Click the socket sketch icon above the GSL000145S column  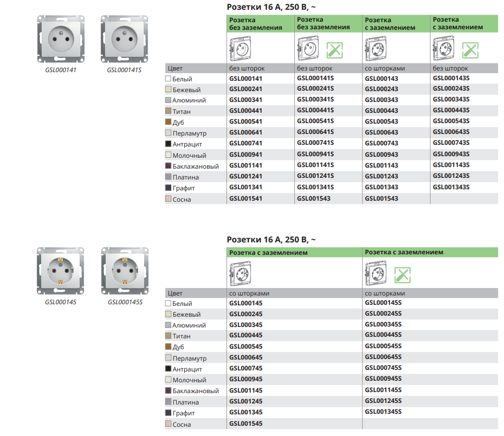376,274
